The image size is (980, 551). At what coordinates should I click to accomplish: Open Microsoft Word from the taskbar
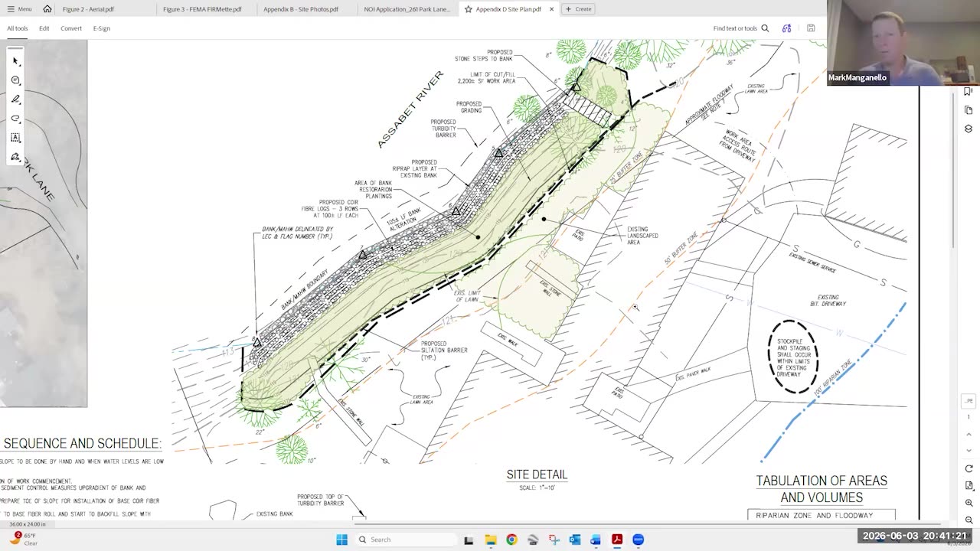pos(596,540)
